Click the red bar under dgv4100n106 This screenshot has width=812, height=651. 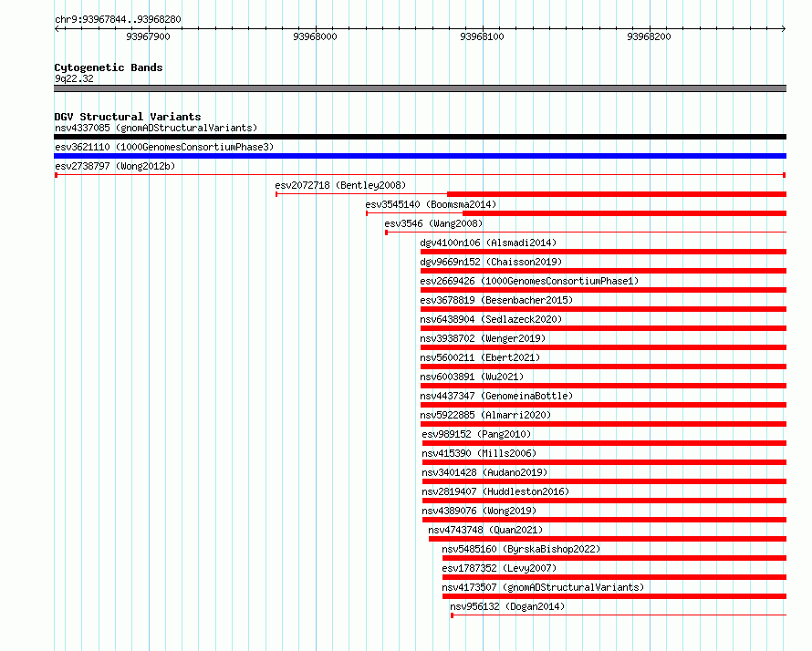tap(603, 252)
